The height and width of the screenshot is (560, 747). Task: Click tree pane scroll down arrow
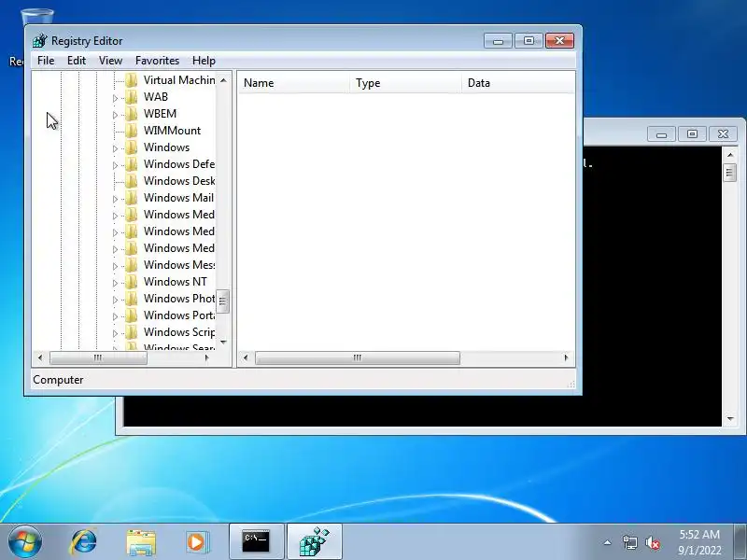coord(223,342)
